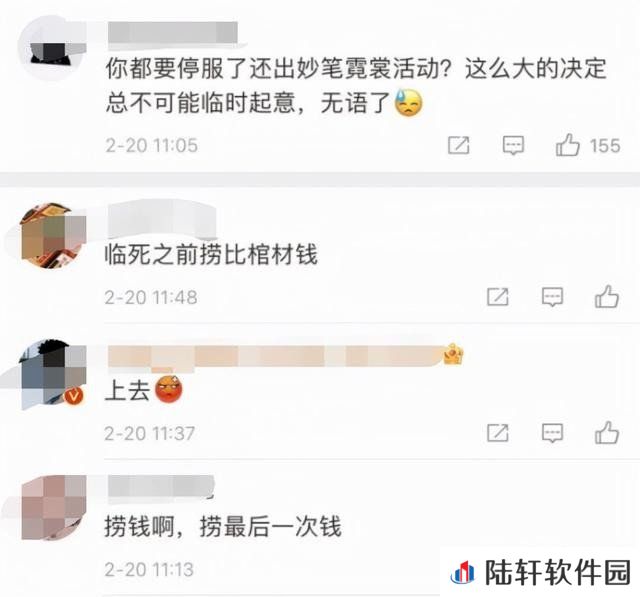640x597 pixels.
Task: Share the 2-20 11:48 comment
Action: [x=498, y=297]
